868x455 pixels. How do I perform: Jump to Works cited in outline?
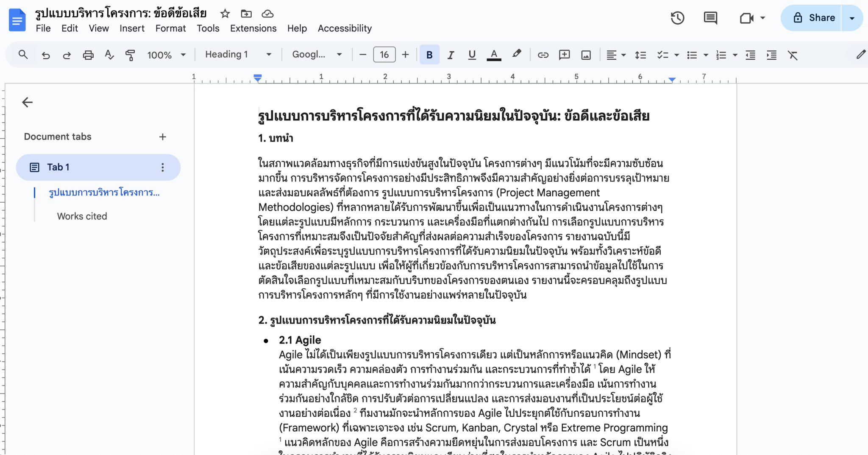tap(82, 216)
